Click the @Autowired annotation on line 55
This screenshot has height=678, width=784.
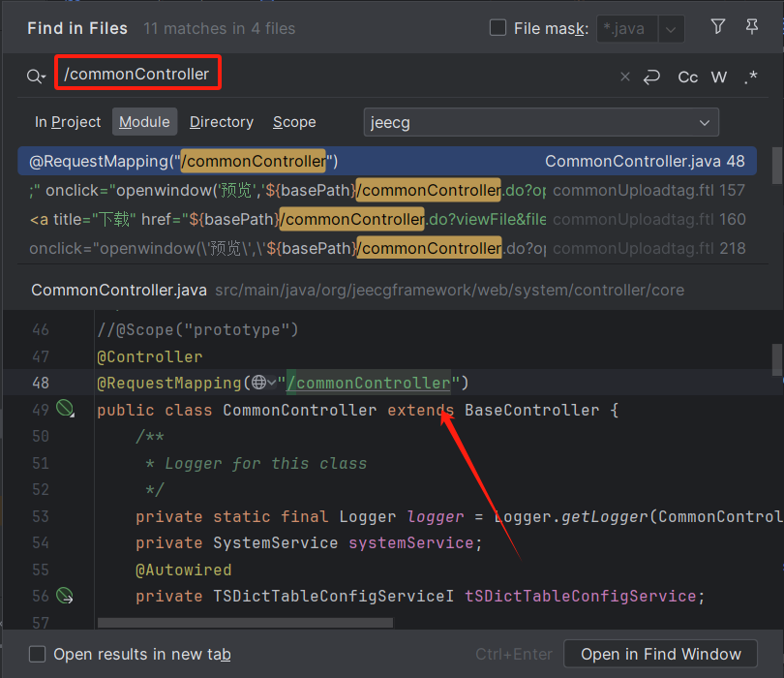[184, 570]
